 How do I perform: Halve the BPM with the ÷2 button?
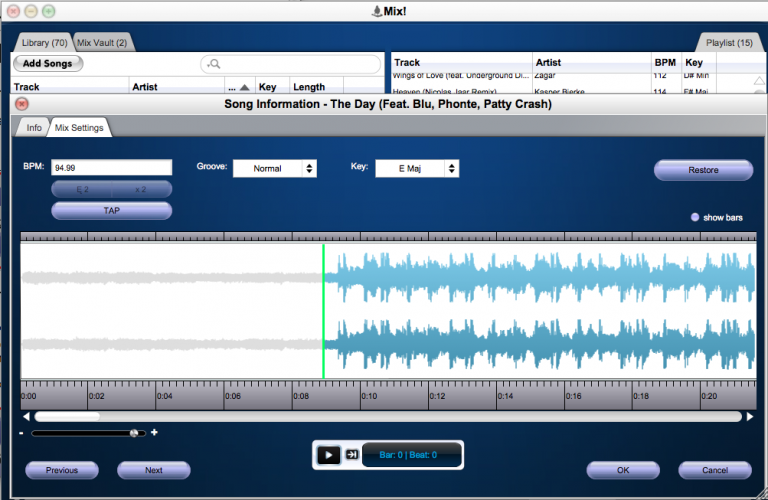[x=82, y=189]
